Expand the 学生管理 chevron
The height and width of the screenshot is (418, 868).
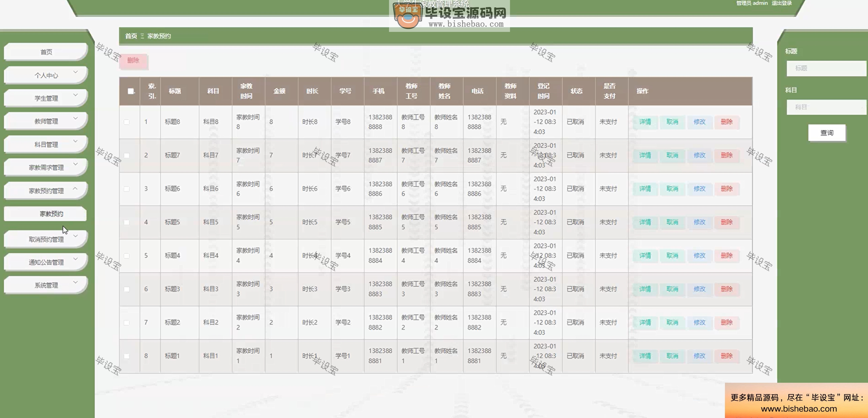click(76, 95)
